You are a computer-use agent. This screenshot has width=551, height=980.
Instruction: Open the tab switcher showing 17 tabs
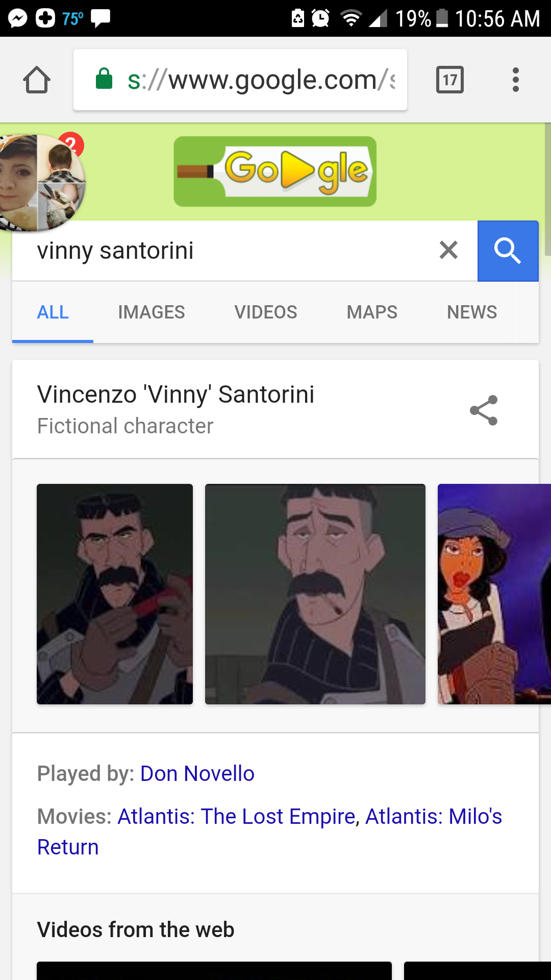(x=449, y=80)
